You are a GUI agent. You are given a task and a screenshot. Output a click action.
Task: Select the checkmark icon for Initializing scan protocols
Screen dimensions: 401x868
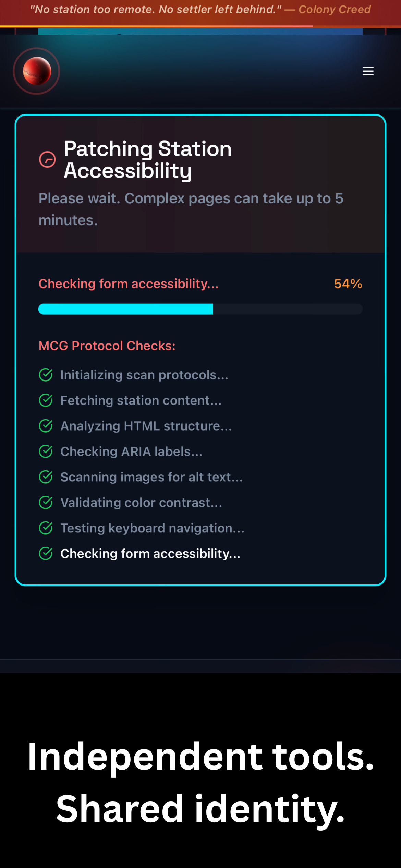click(x=46, y=374)
